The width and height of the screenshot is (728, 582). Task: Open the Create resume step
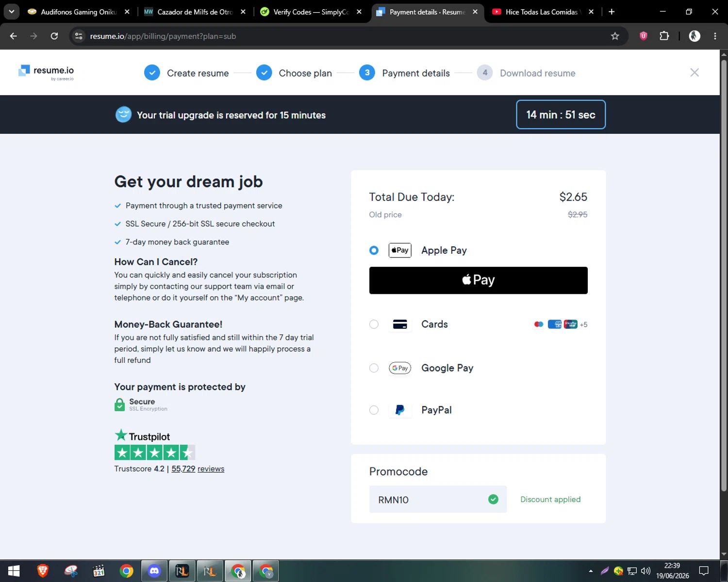(198, 73)
